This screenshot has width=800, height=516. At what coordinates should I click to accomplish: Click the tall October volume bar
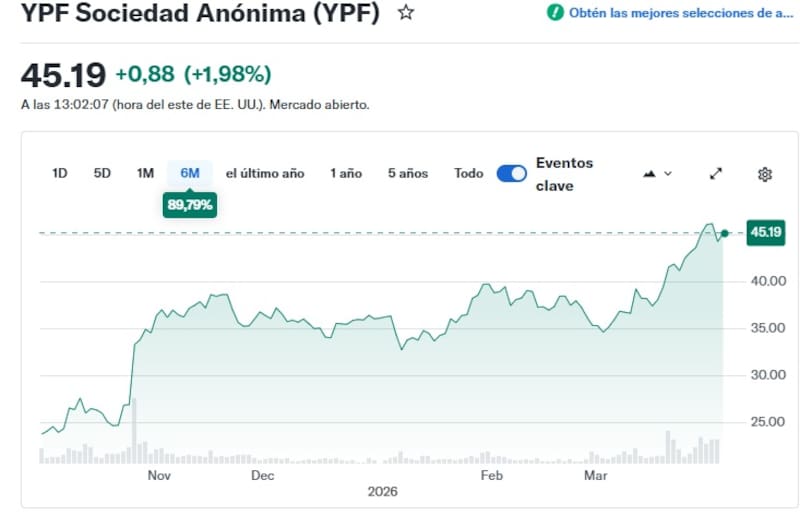[133, 431]
